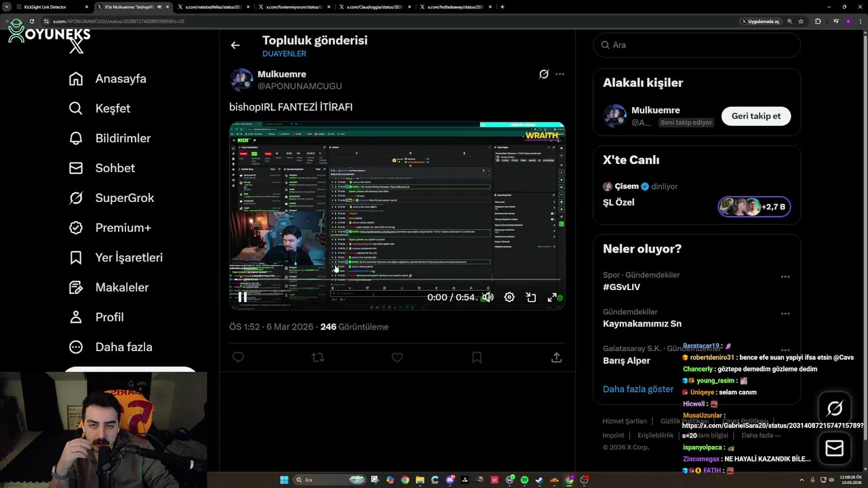Open floating Grok button at bottom right
This screenshot has width=868, height=488.
(835, 408)
